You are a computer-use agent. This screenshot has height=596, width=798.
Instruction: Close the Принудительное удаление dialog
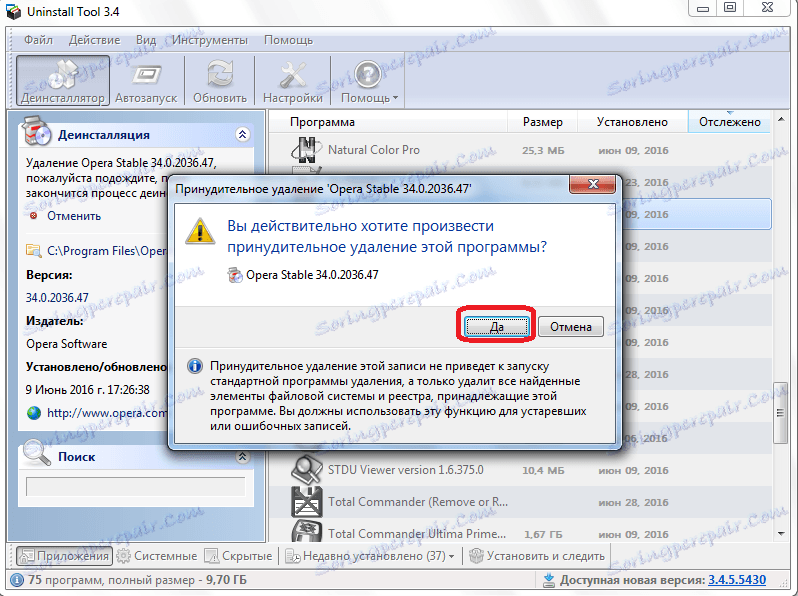592,184
